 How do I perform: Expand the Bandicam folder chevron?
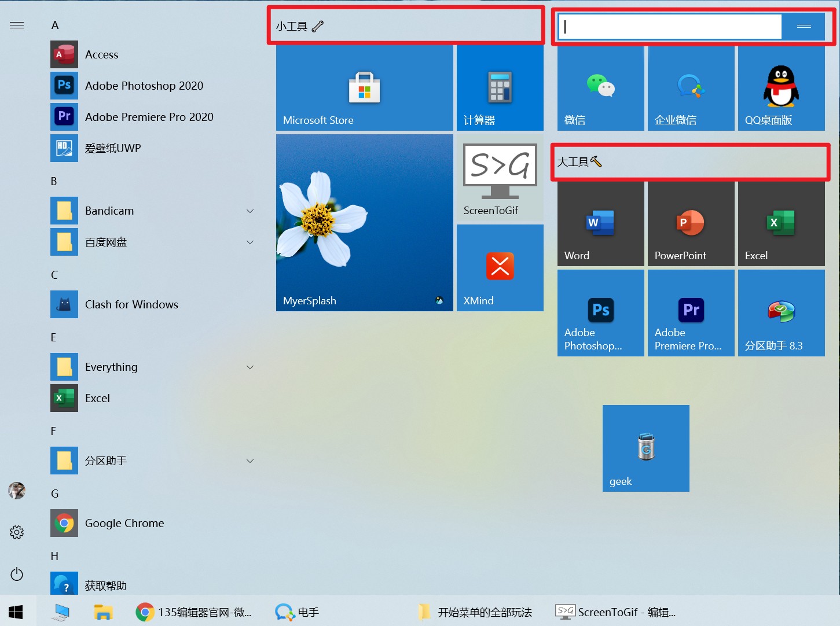coord(250,211)
